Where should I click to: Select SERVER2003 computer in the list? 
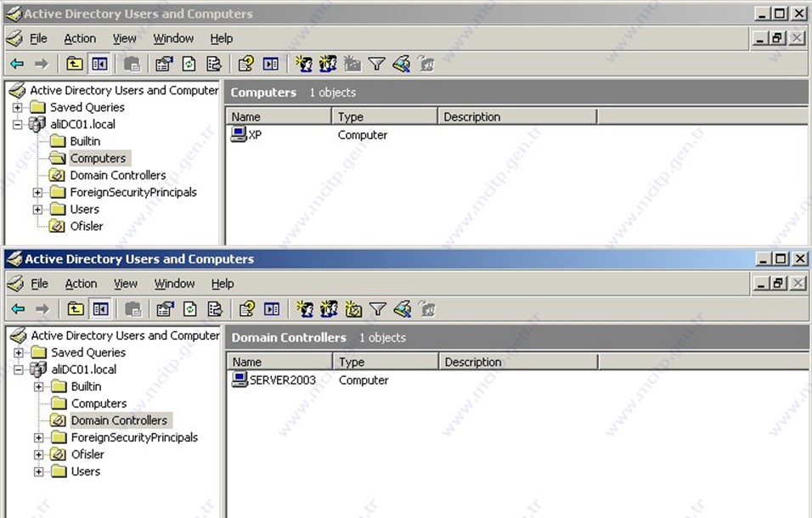click(282, 380)
